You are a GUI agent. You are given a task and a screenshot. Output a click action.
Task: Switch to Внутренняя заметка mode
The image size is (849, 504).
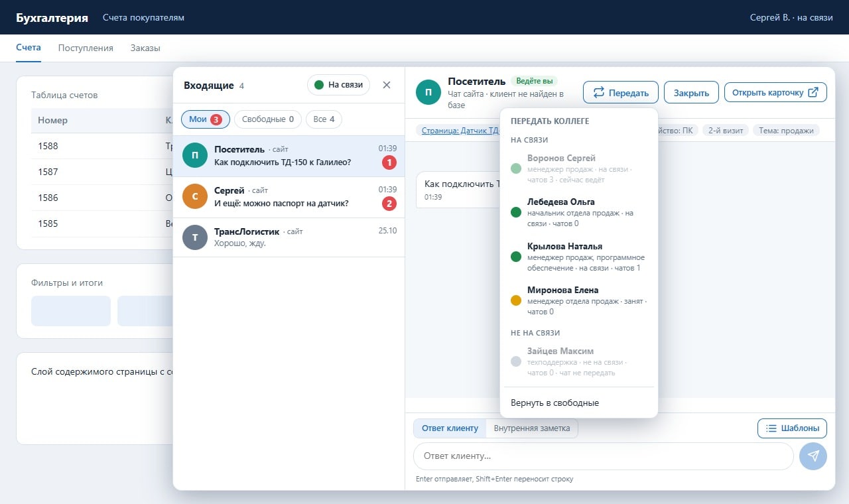coord(532,428)
